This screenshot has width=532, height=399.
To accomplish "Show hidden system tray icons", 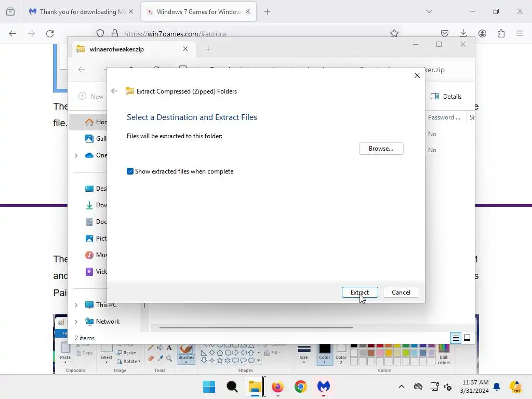I will click(402, 387).
